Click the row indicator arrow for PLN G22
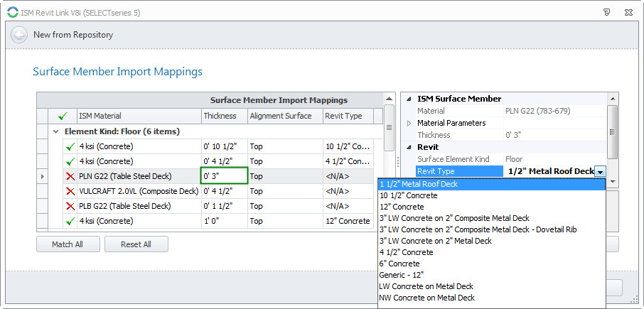Viewport: 644px width, 309px height. [x=43, y=176]
